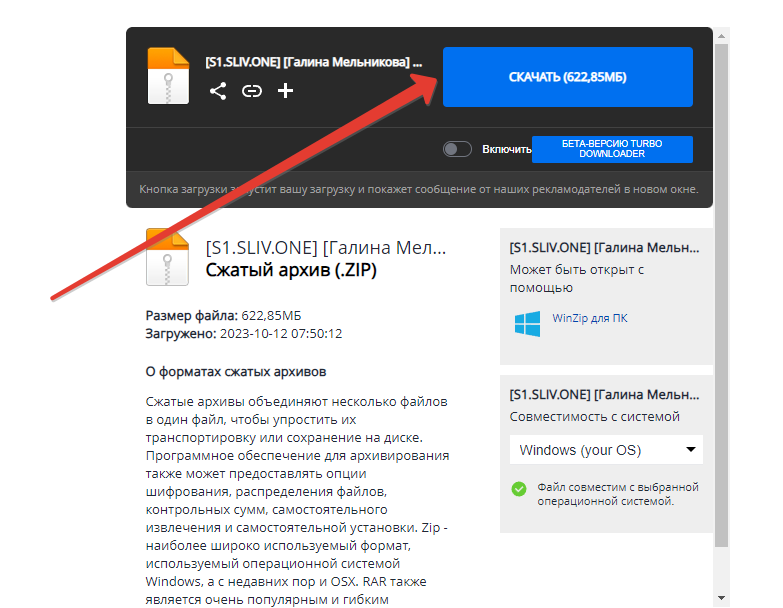Click the scrollbar down arrow
This screenshot has height=608, width=783.
coord(721,598)
